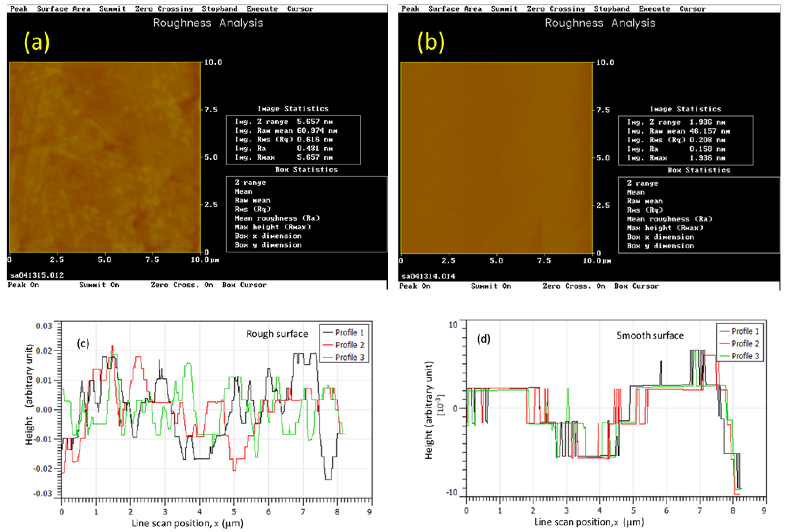Open Zero Crossing menu in panel (a)
Image resolution: width=787 pixels, height=532 pixels.
point(164,9)
